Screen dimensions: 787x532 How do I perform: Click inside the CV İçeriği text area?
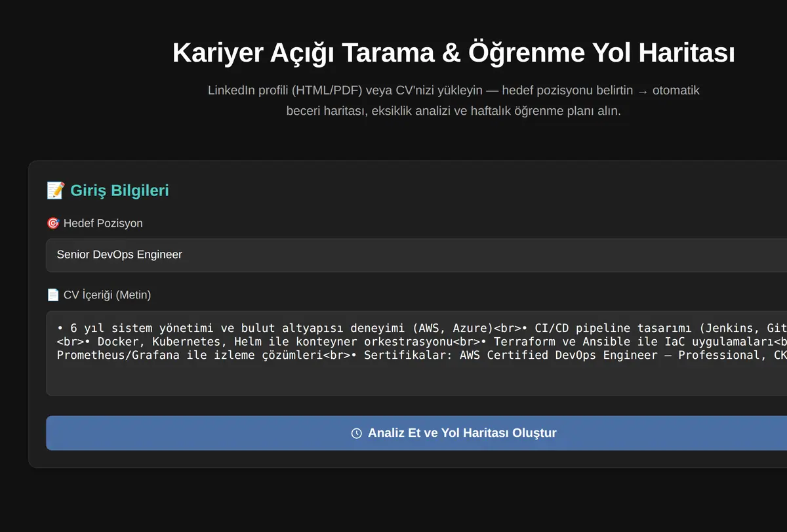[x=416, y=353]
